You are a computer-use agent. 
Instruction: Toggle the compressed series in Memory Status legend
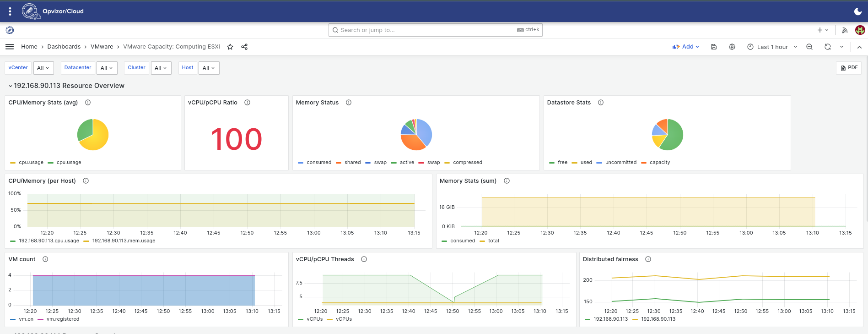468,163
